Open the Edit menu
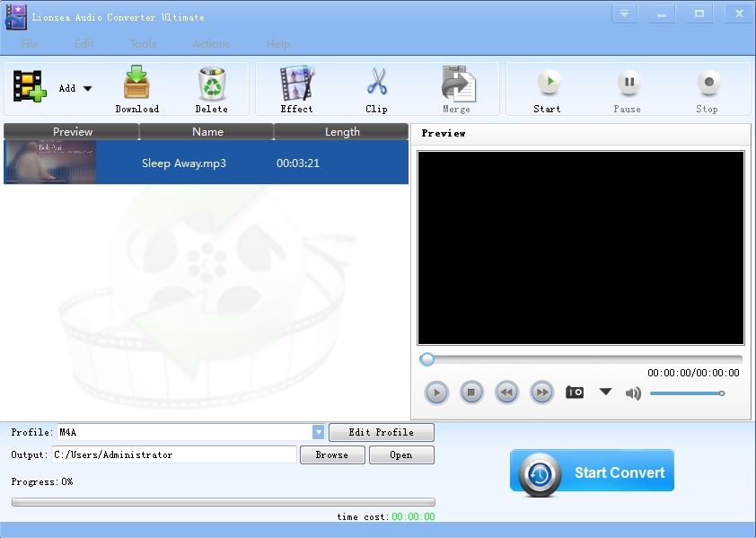 [84, 44]
